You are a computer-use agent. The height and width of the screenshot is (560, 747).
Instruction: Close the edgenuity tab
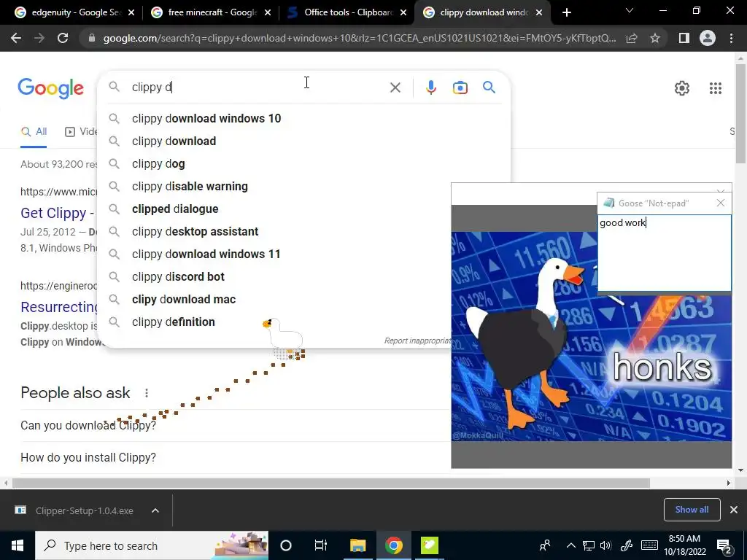[131, 13]
